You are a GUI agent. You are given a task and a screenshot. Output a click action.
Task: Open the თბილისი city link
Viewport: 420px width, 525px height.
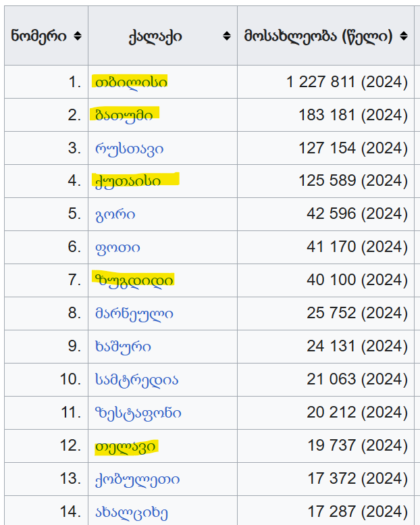(130, 82)
